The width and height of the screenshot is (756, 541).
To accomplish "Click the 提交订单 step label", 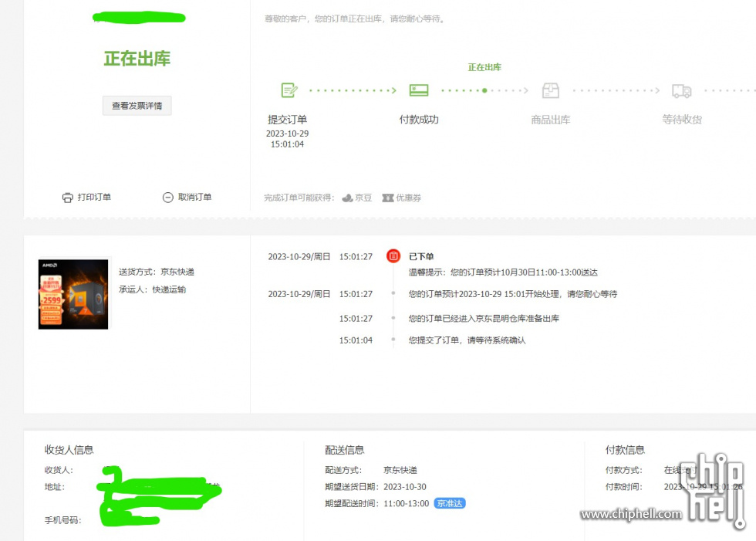I will pos(287,120).
